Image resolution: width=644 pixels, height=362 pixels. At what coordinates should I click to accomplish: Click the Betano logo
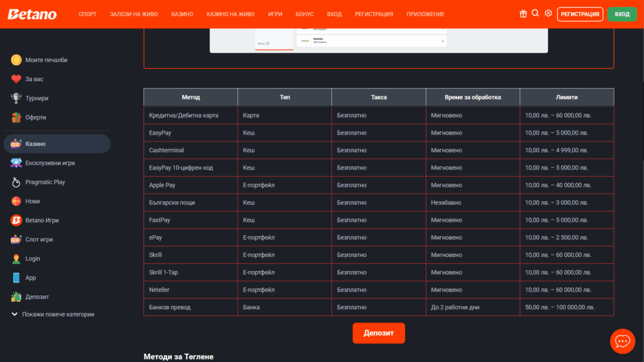tap(32, 14)
